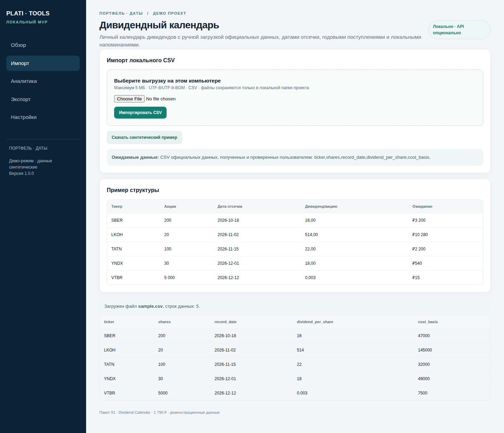504x433 pixels.
Task: Download via Скачать синтетический пример
Action: point(144,137)
